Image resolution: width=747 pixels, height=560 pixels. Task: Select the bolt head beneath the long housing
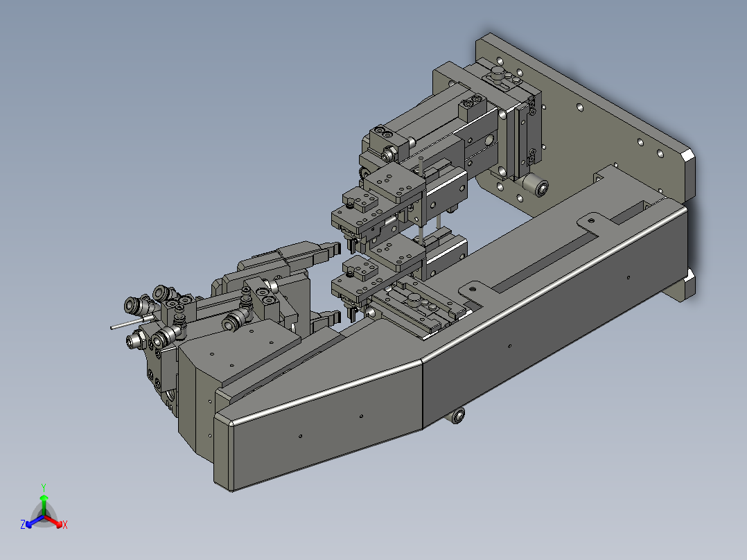[x=458, y=416]
